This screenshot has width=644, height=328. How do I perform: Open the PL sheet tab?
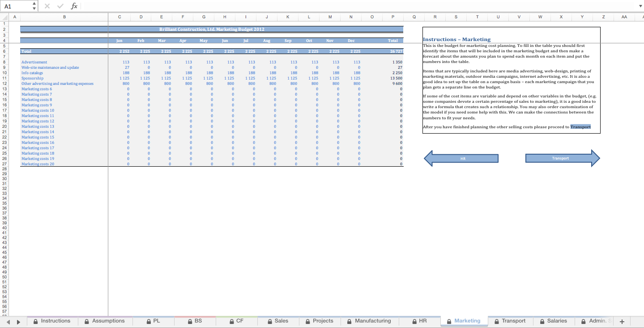153,321
